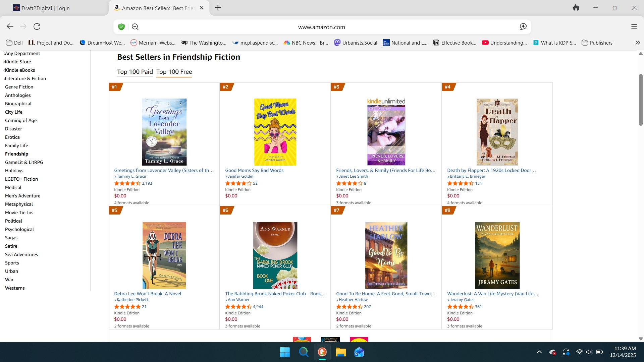Switch to the Top 100 Paid tab
The image size is (644, 362).
tap(135, 72)
